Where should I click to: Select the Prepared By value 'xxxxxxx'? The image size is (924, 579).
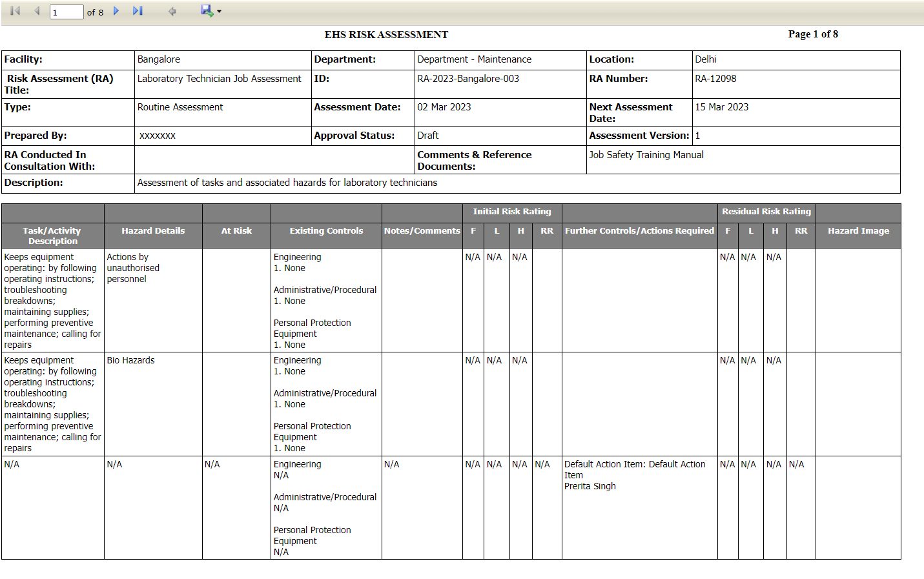[158, 136]
